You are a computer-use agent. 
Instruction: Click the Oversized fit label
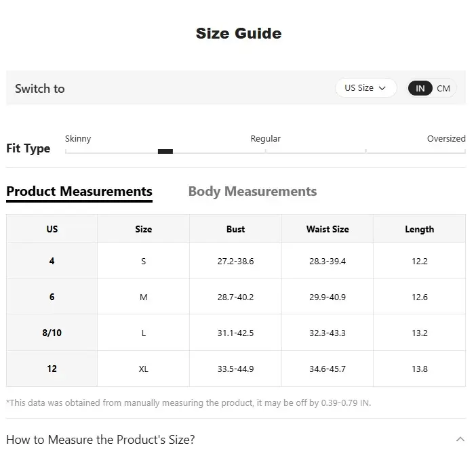pyautogui.click(x=445, y=138)
